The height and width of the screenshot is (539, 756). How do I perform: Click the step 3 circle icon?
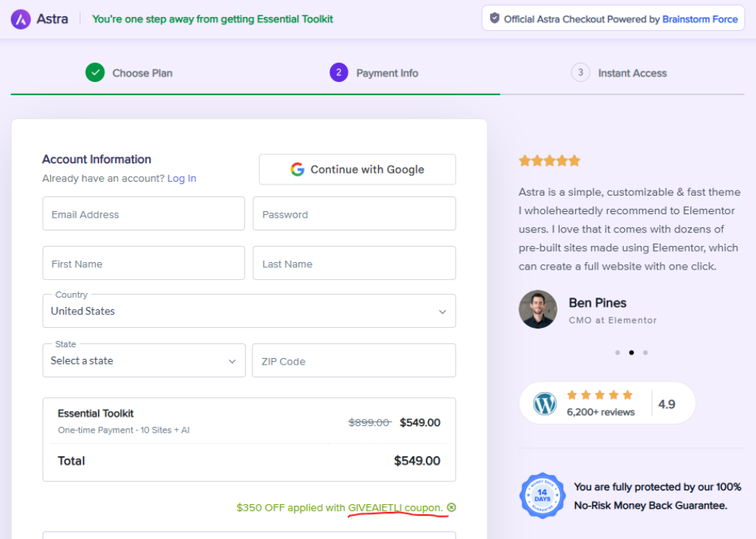(580, 73)
